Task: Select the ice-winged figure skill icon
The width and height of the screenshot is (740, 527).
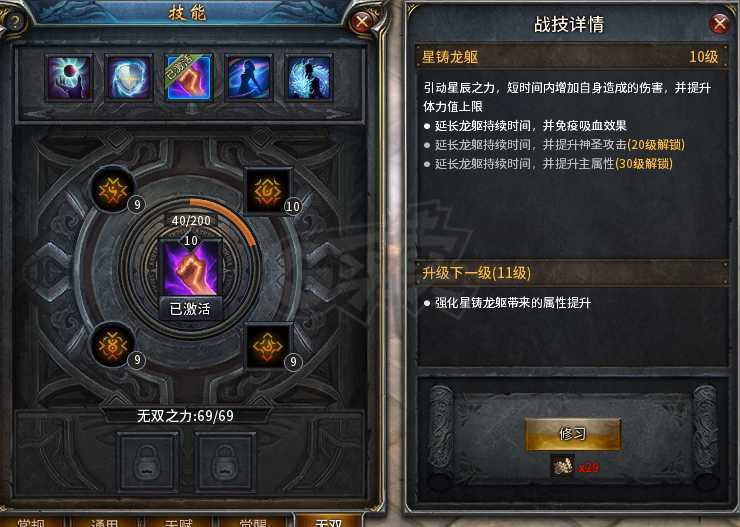Action: (309, 77)
